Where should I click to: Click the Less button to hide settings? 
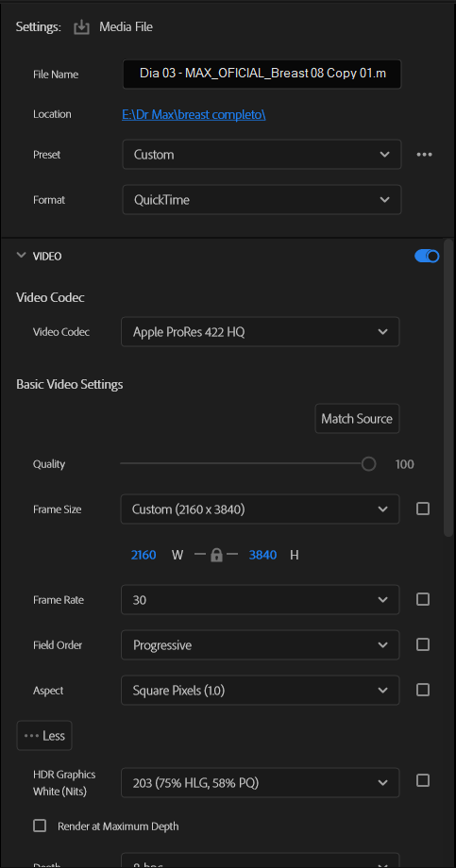[x=44, y=736]
